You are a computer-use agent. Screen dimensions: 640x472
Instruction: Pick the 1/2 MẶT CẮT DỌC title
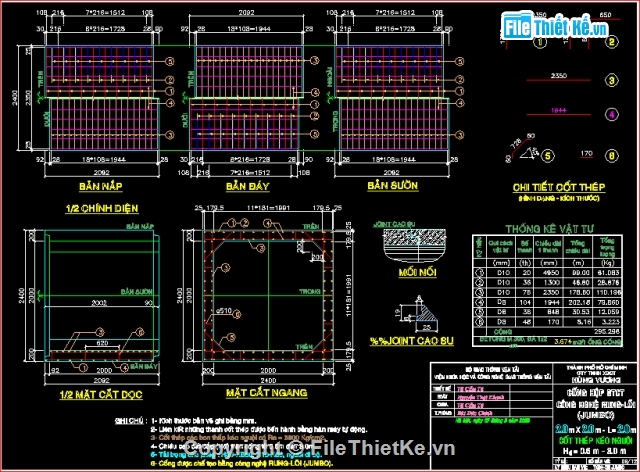[x=101, y=394]
